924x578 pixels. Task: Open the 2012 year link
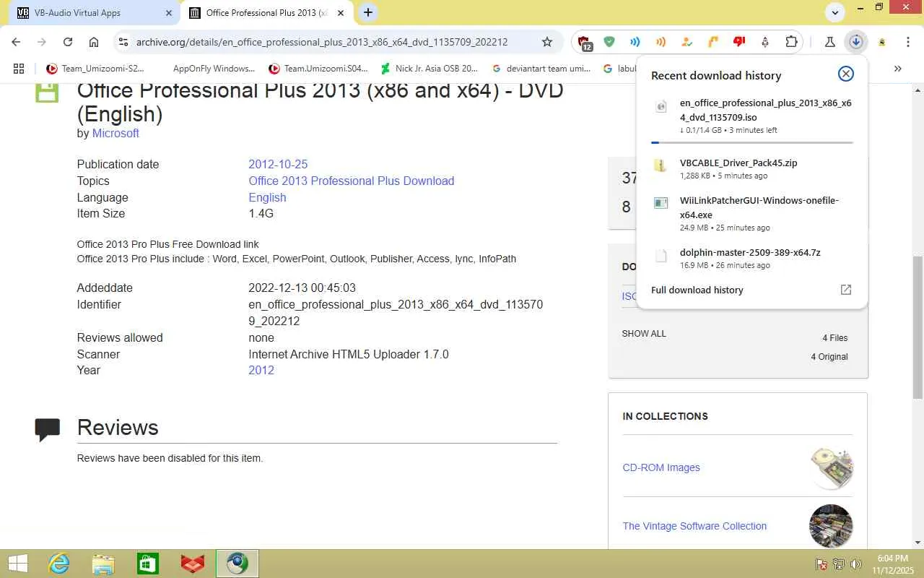[x=261, y=370]
